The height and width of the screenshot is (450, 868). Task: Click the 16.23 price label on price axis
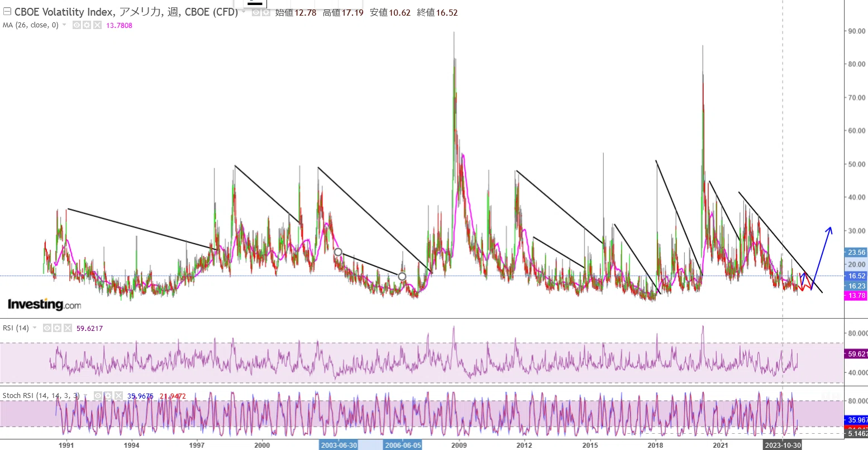tap(856, 286)
